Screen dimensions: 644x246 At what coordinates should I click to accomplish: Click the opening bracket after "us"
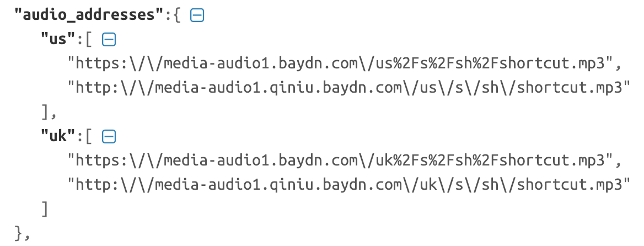pyautogui.click(x=88, y=40)
